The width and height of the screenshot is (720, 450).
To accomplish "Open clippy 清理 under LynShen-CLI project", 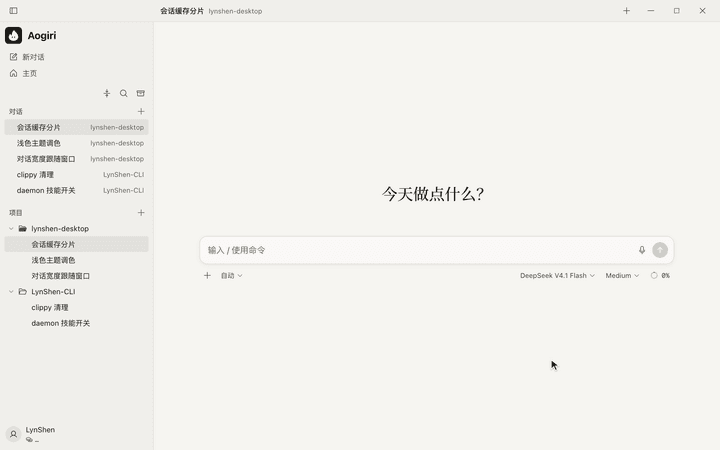I will pyautogui.click(x=77, y=307).
